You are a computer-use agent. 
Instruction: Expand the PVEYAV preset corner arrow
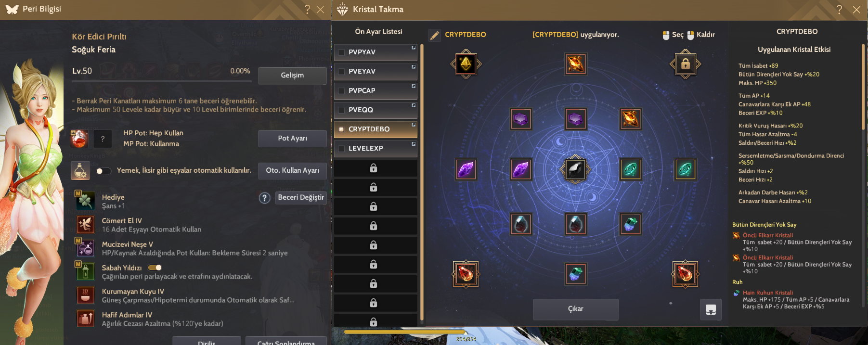coord(414,67)
